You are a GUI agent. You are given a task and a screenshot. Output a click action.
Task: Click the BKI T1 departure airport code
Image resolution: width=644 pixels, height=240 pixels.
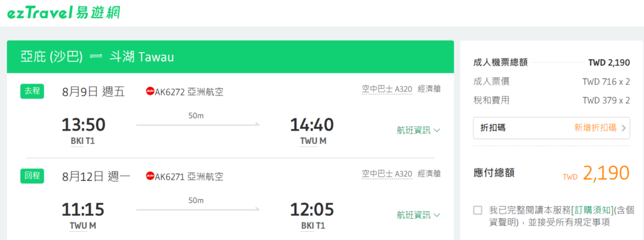83,141
